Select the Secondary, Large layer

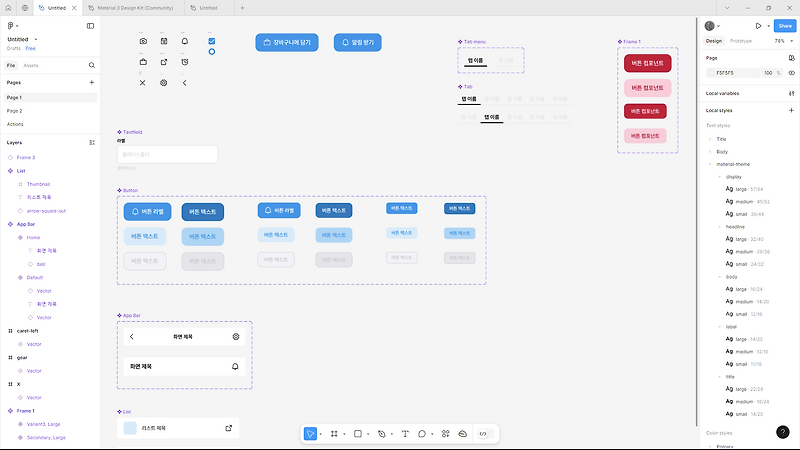click(x=46, y=437)
